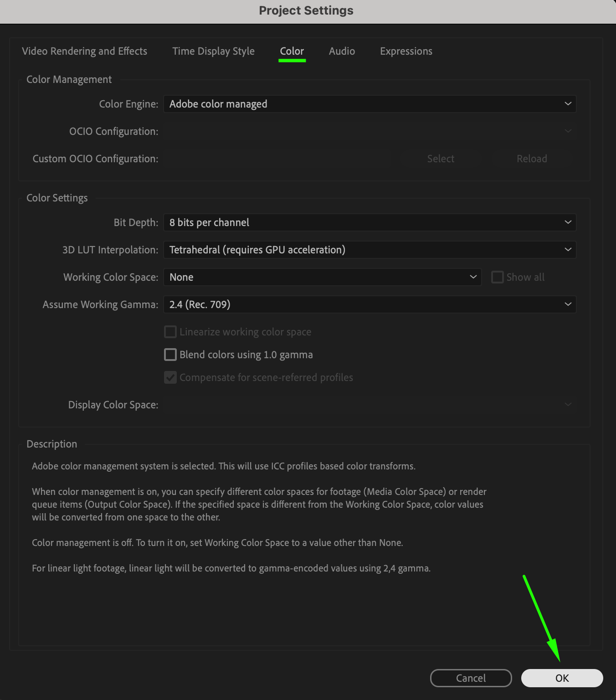Click the 'Adobe color management system is selected' line

[224, 466]
